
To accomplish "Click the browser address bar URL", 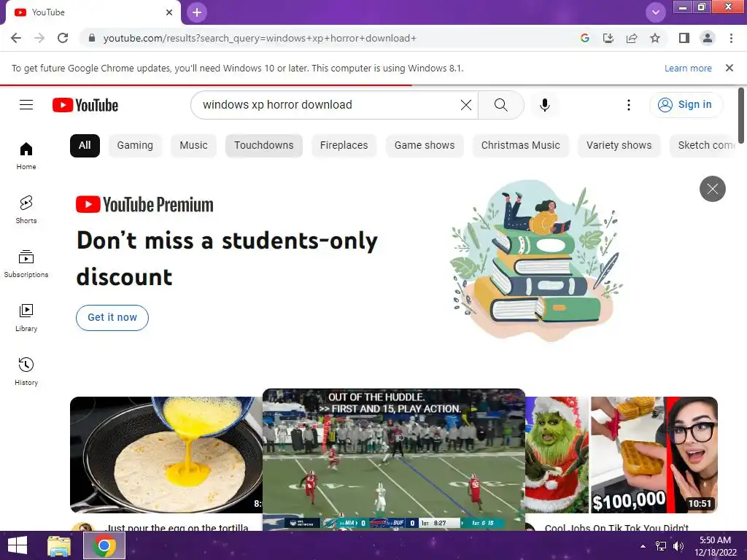I will point(260,38).
